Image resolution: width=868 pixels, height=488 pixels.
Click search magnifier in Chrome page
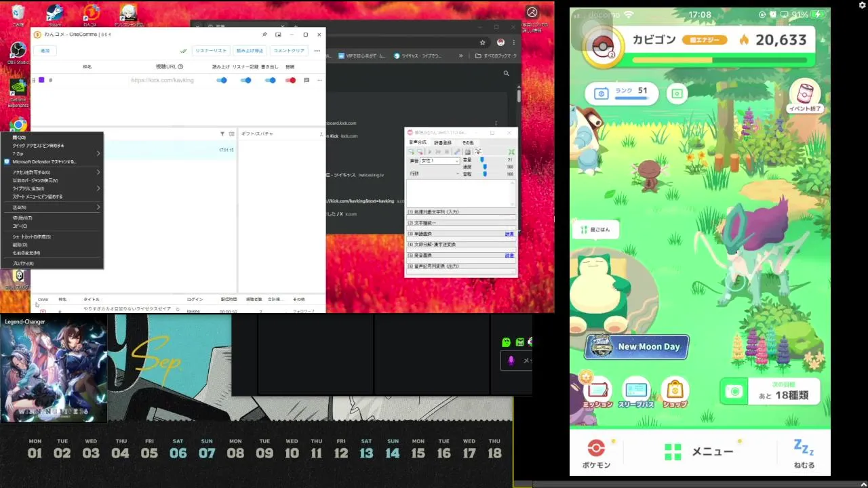click(x=506, y=73)
